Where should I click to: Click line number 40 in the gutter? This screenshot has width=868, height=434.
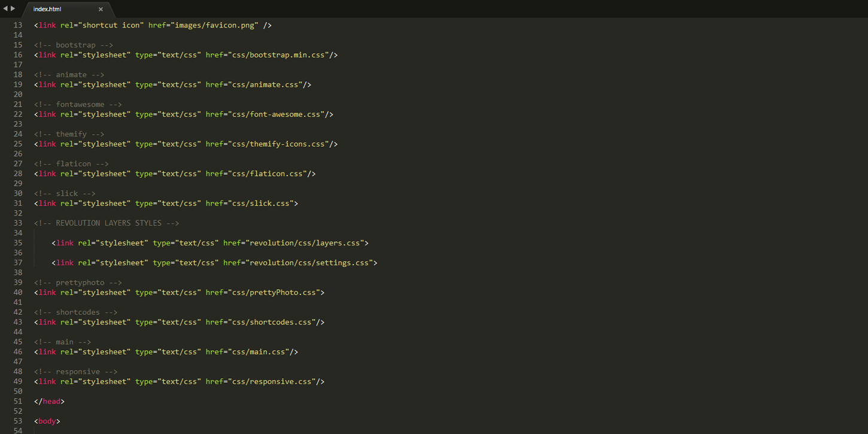coord(17,292)
